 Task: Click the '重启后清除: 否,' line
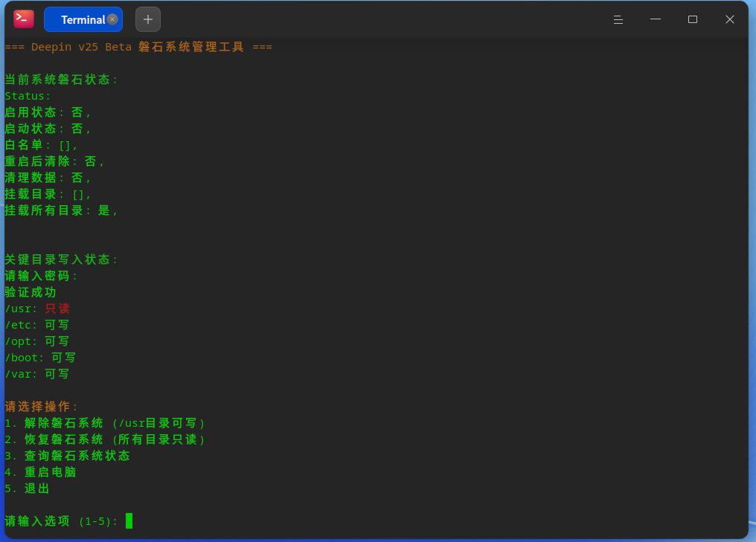(x=54, y=161)
